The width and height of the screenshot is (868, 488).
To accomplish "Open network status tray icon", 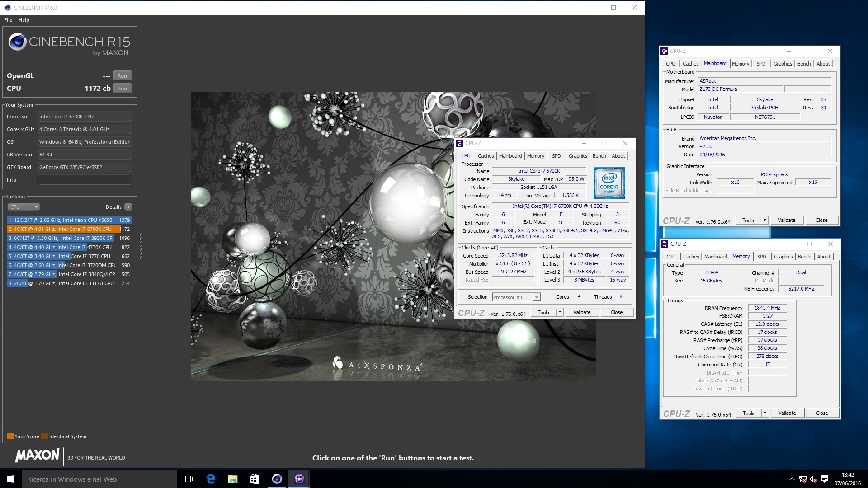I will pos(803,479).
